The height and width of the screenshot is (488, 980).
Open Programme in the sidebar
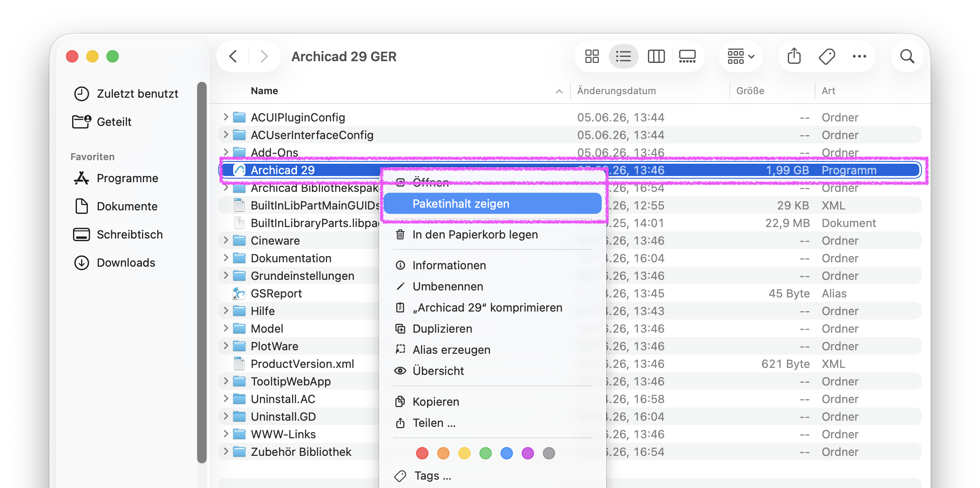tap(116, 178)
